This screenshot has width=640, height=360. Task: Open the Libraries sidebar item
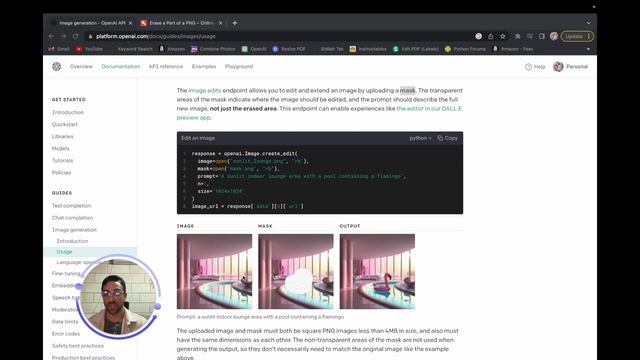point(62,137)
